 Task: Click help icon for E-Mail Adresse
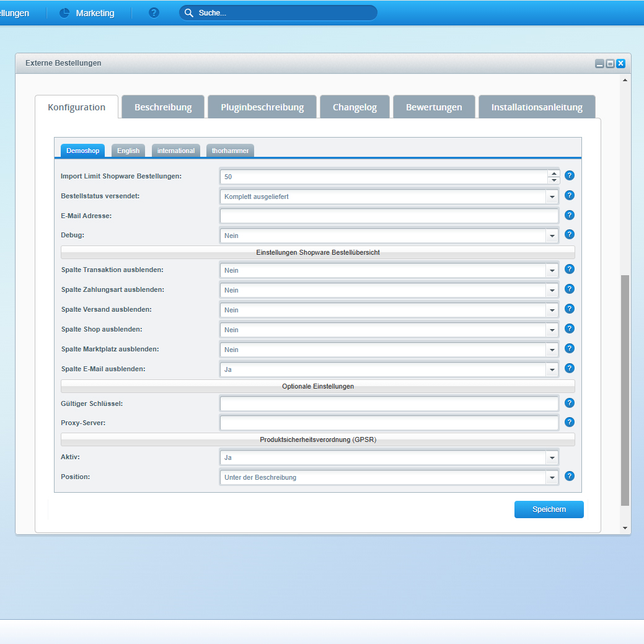(570, 215)
